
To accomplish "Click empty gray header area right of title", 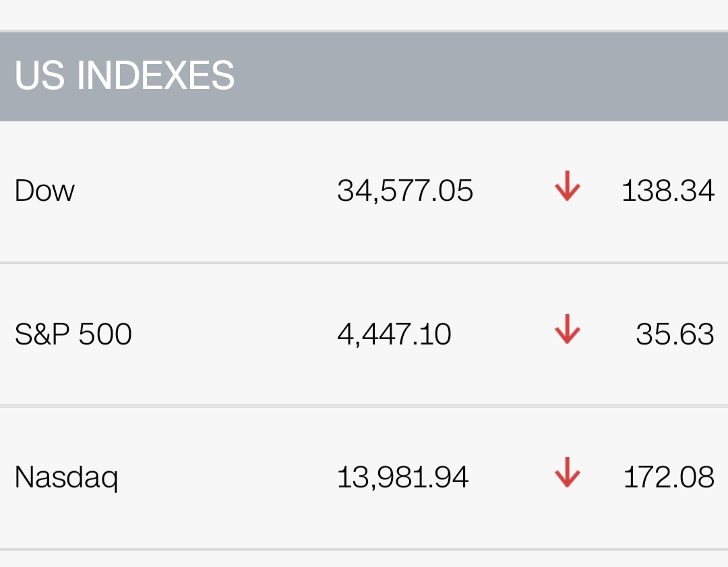I will point(472,76).
